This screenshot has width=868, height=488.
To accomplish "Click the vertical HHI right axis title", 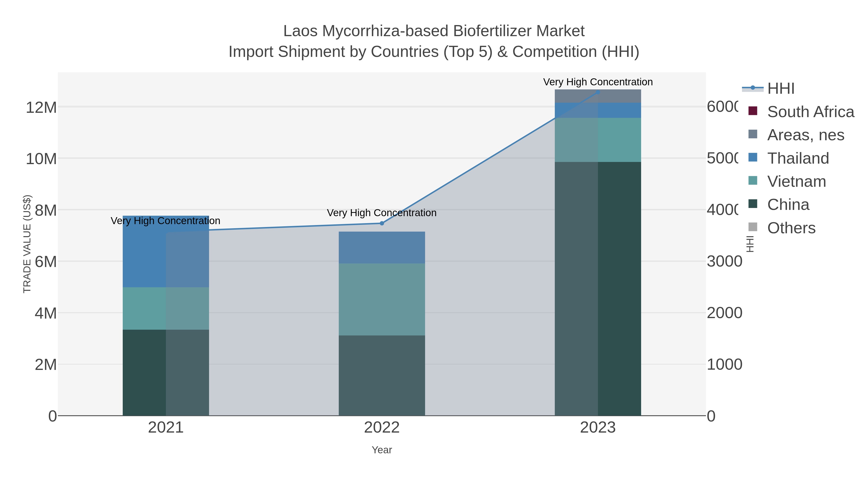I will coord(750,244).
